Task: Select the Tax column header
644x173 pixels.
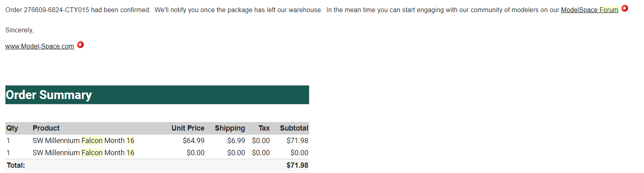Action: tap(264, 128)
